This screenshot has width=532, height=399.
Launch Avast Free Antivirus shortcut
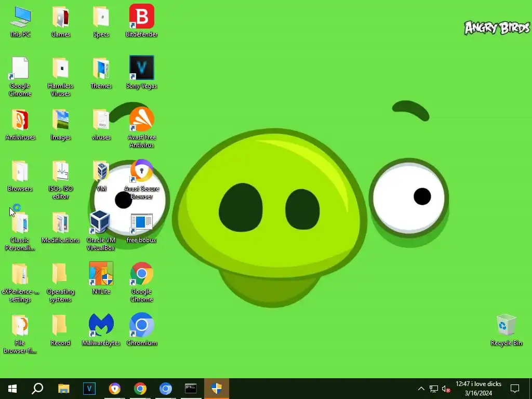point(141,128)
